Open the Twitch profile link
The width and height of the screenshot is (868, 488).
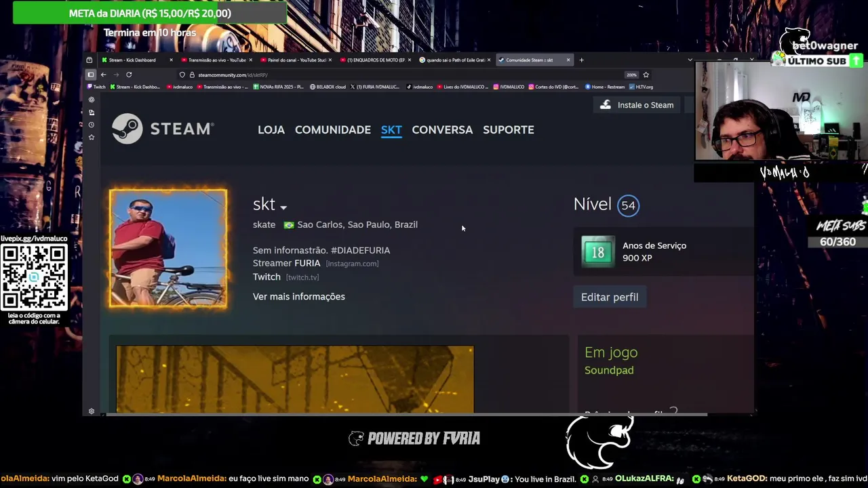[267, 277]
